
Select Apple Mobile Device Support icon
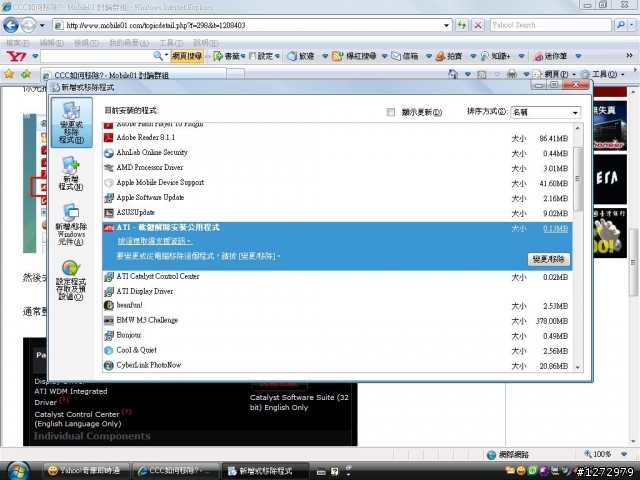click(x=109, y=183)
